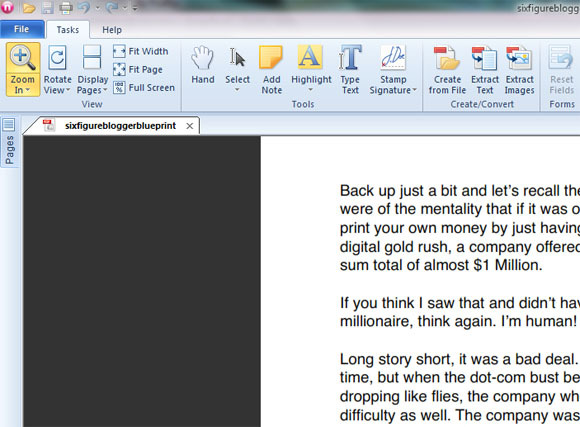Click the Add Note sticky icon
Screen dimensions: 580x427
point(271,57)
